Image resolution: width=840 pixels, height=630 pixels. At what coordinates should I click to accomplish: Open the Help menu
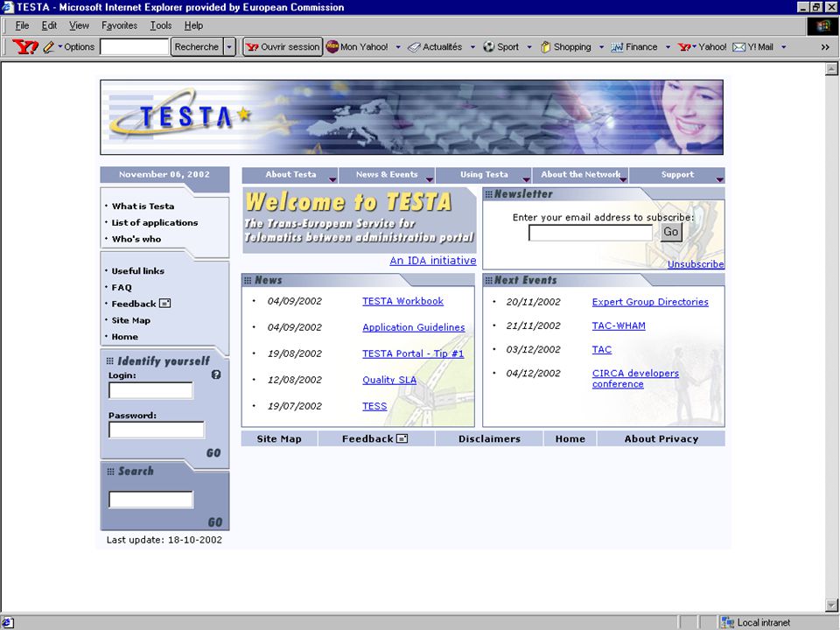(x=193, y=25)
